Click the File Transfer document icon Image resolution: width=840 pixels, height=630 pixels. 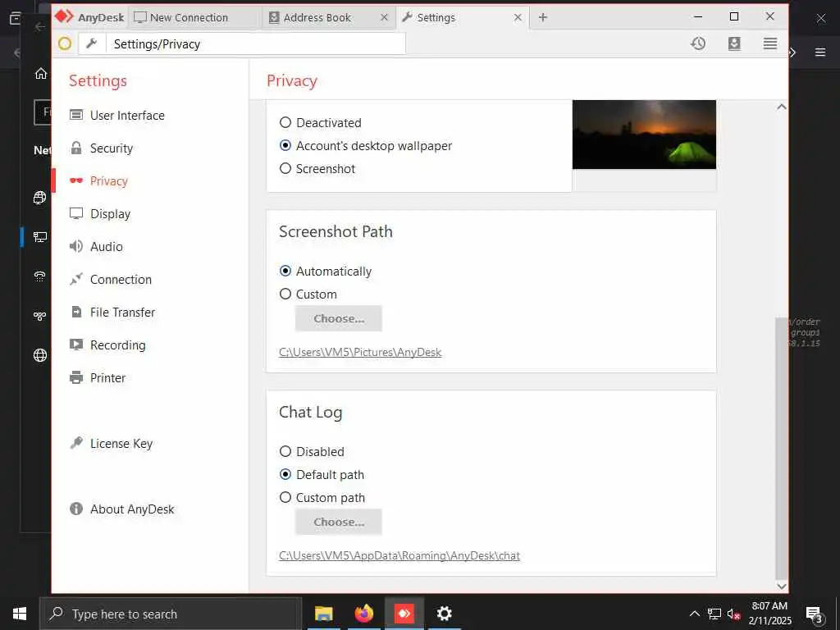pos(76,312)
